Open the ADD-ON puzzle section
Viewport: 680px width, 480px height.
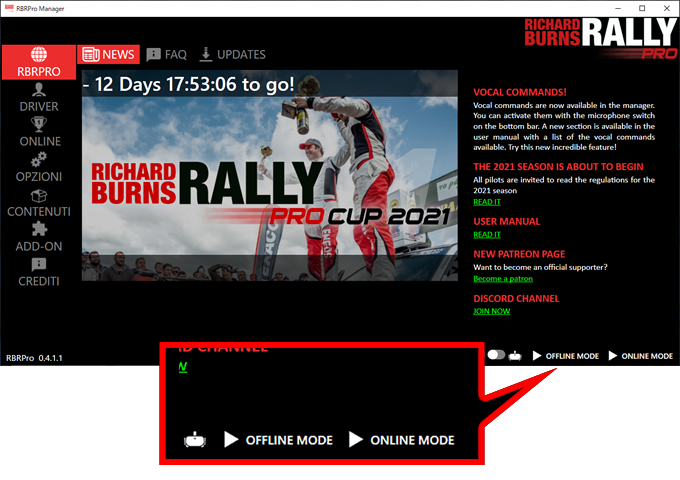[x=39, y=237]
